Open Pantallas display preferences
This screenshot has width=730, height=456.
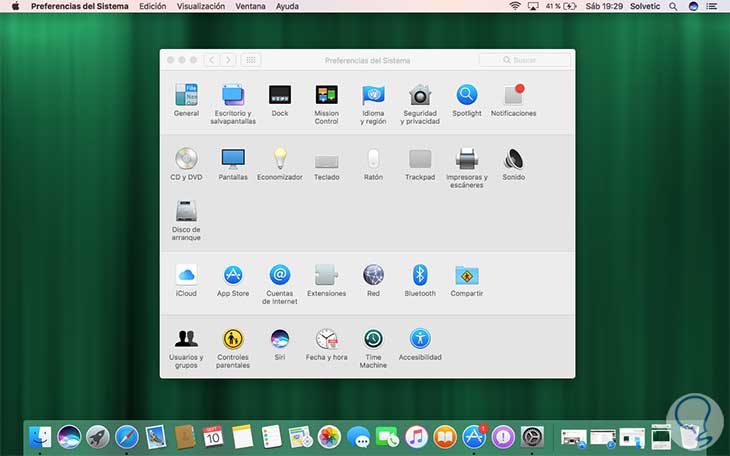point(233,159)
